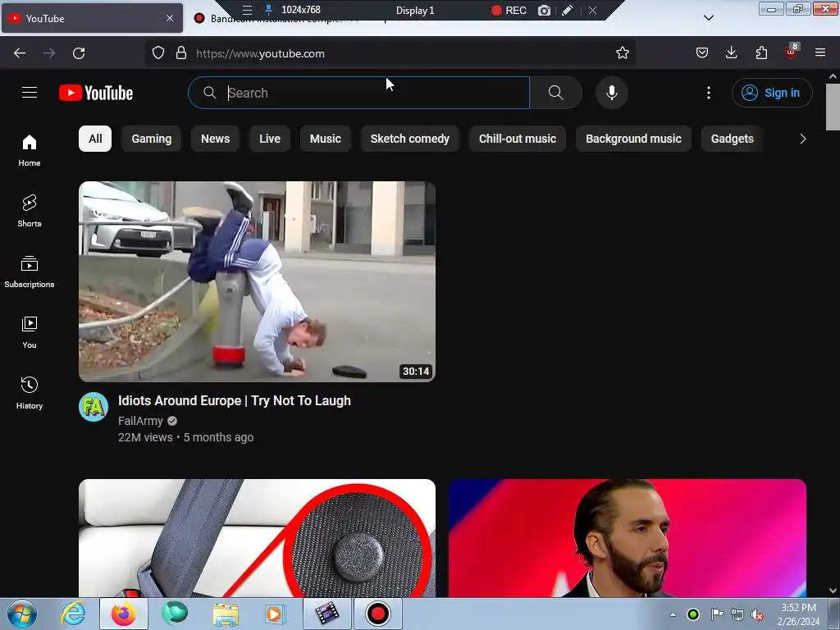Screen dimensions: 840x630
Task: Click the tracking protection shield icon
Action: pyautogui.click(x=158, y=53)
